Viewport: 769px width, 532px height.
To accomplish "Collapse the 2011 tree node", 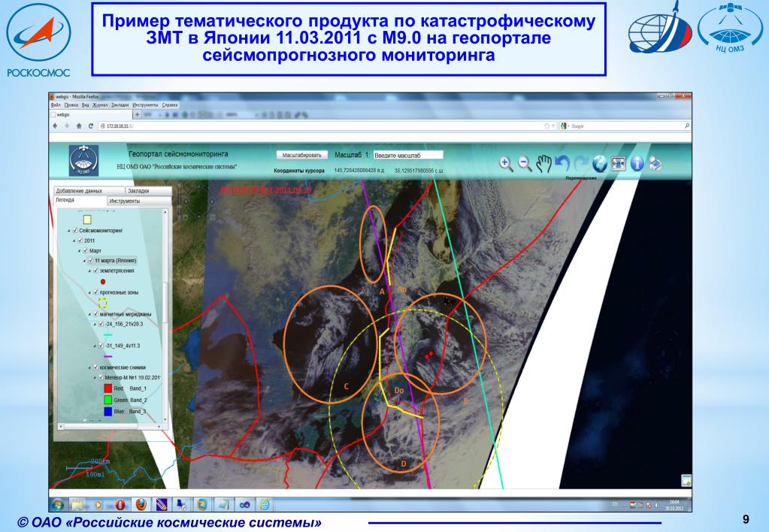I will click(x=74, y=240).
